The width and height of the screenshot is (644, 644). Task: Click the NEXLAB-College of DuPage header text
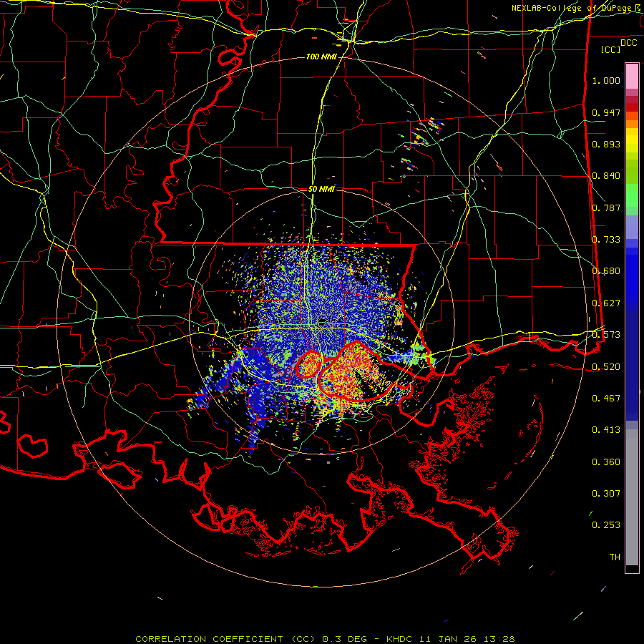(x=571, y=8)
